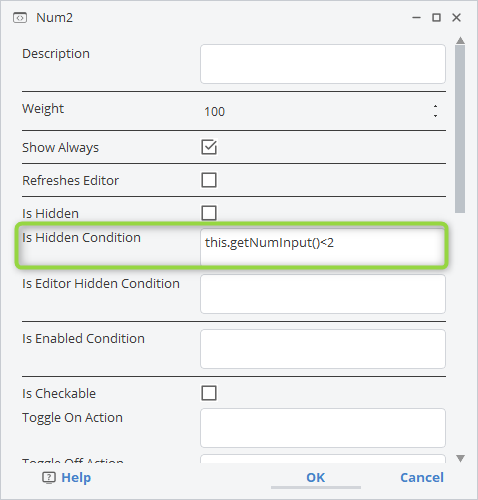
Task: Uncheck the Show Always checkbox
Action: point(209,147)
